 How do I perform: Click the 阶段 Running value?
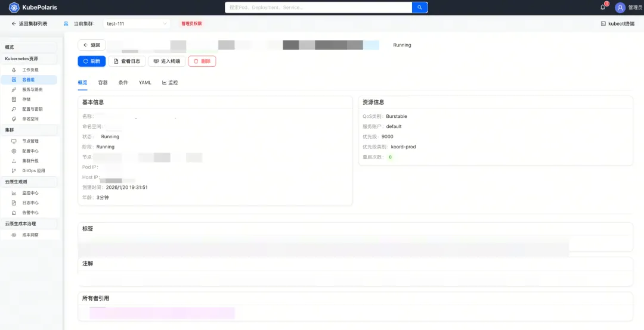(x=106, y=147)
